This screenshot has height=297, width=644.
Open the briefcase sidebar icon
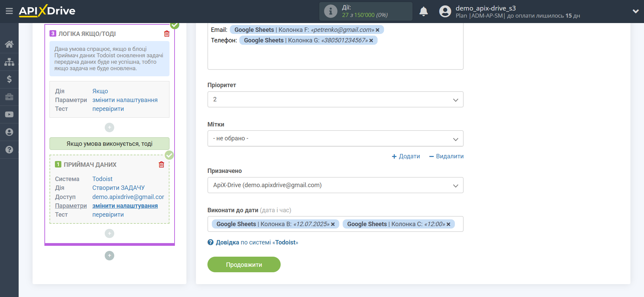click(x=9, y=97)
